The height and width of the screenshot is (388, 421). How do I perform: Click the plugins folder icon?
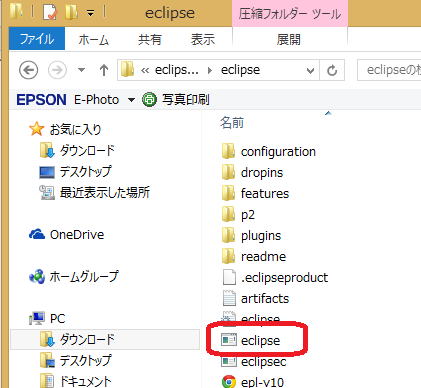coord(229,235)
